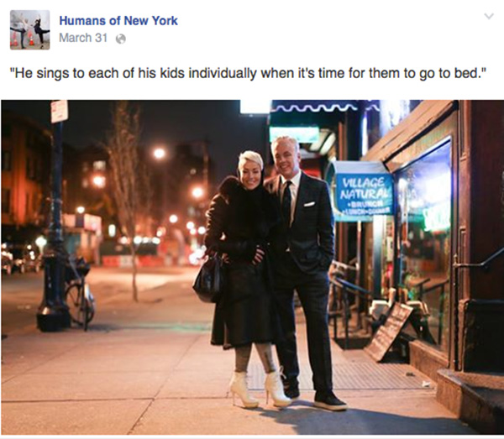504x439 pixels.
Task: Click the bicycle leaning against the lamppost
Action: (78, 290)
